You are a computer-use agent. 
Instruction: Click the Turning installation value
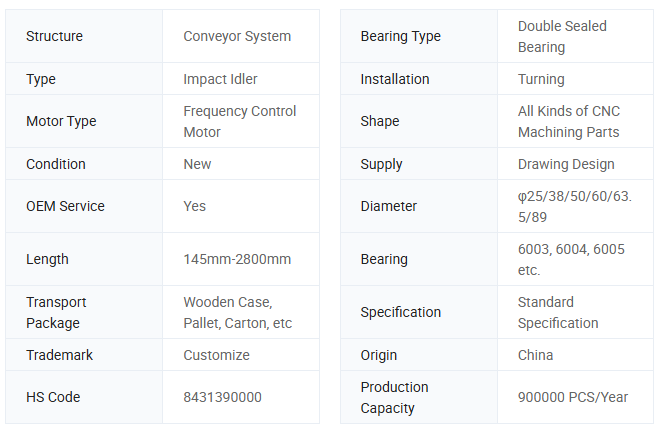[x=541, y=79]
